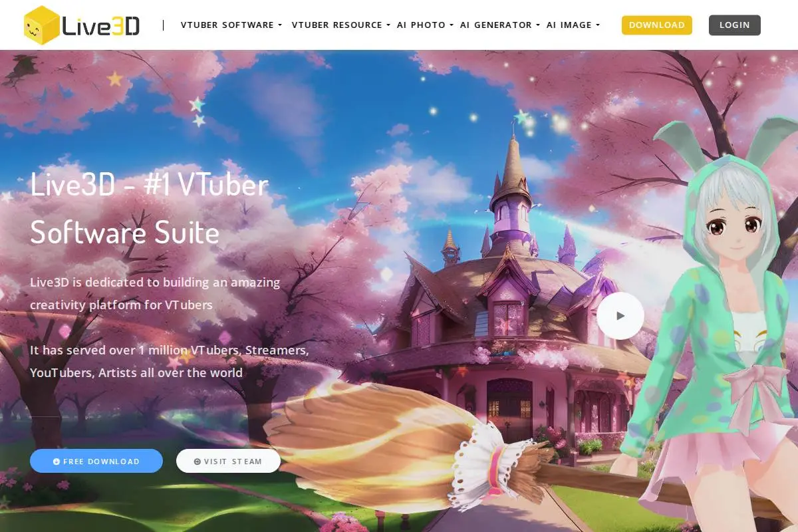Click the Live3D wordmark text
The height and width of the screenshot is (532, 798).
pyautogui.click(x=101, y=26)
